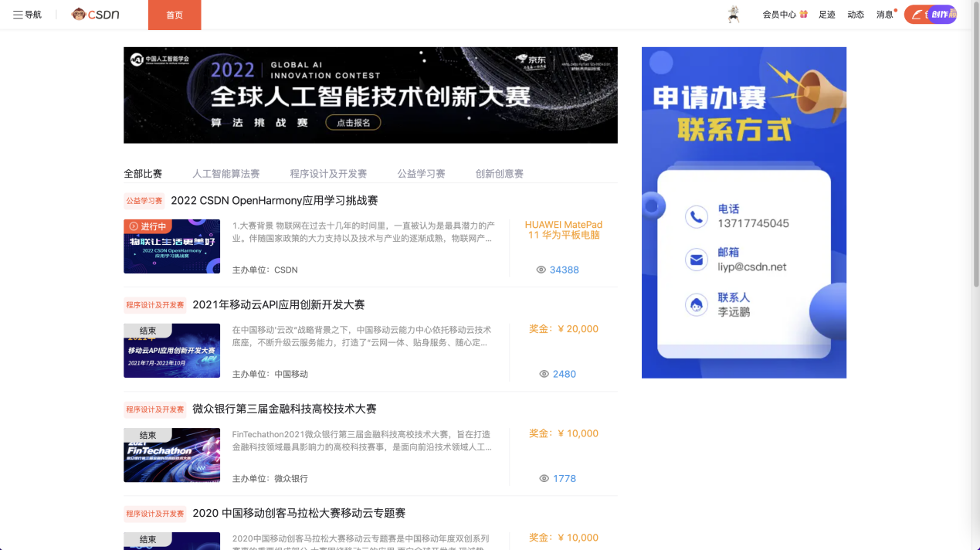Open 2020 中国移动创客马拉松大赛移动云专题赛 title
Image resolution: width=980 pixels, height=550 pixels.
[x=299, y=514]
